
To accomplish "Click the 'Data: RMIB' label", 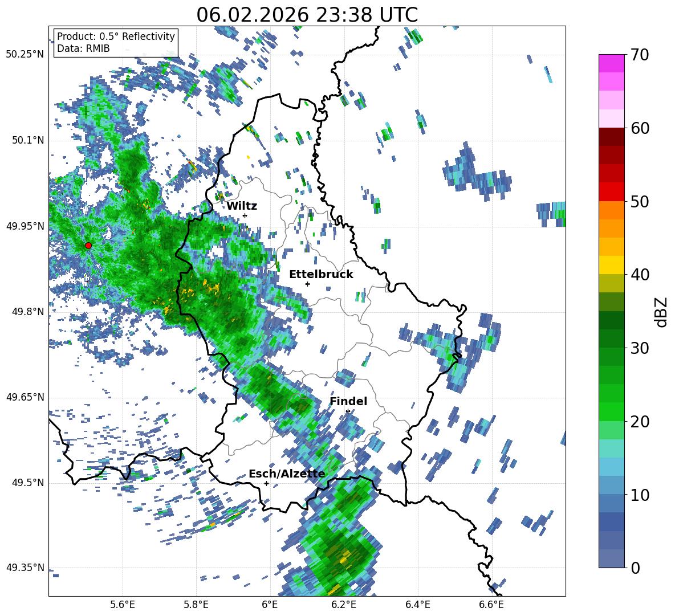I will point(83,48).
